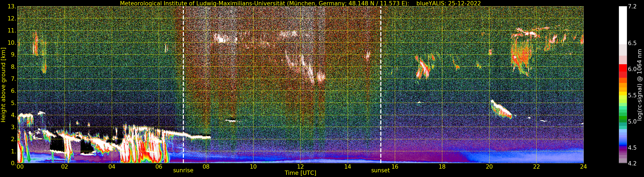Click the colorbar value '6.0'

click(x=632, y=69)
